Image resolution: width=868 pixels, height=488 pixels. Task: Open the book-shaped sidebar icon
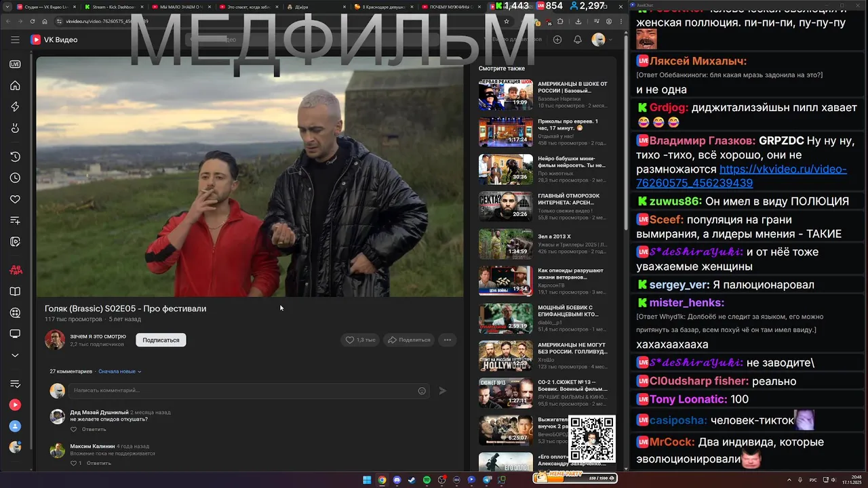tap(15, 291)
